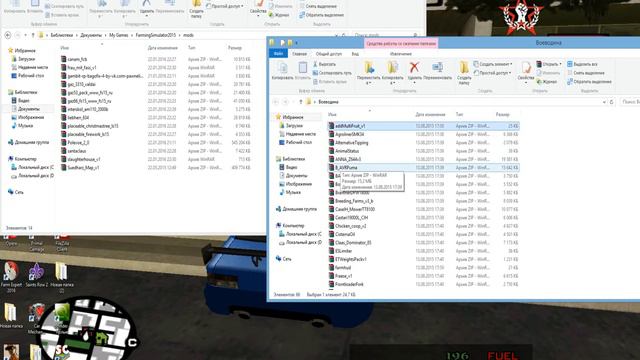
Task: Open the Файл tab in Воеводина window
Action: (278, 54)
